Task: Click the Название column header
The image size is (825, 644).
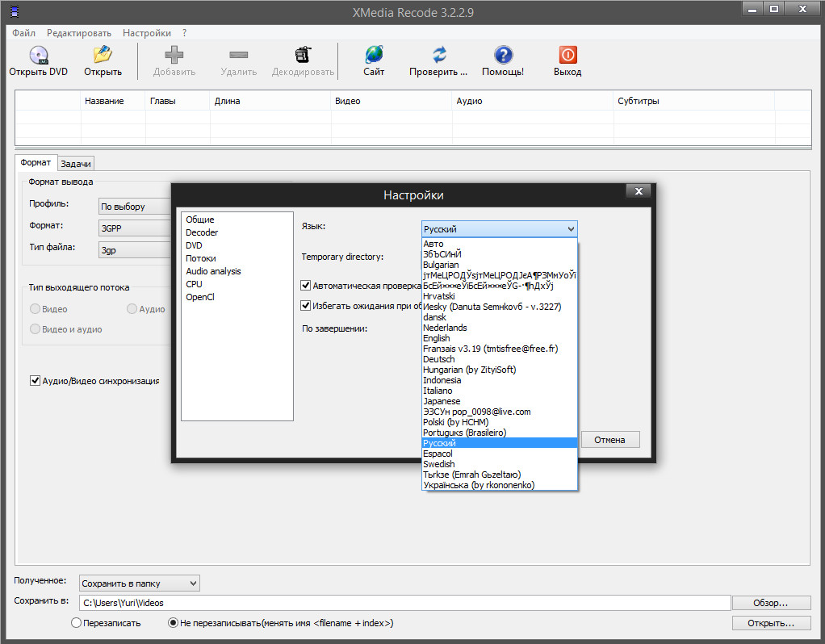Action: pyautogui.click(x=112, y=101)
